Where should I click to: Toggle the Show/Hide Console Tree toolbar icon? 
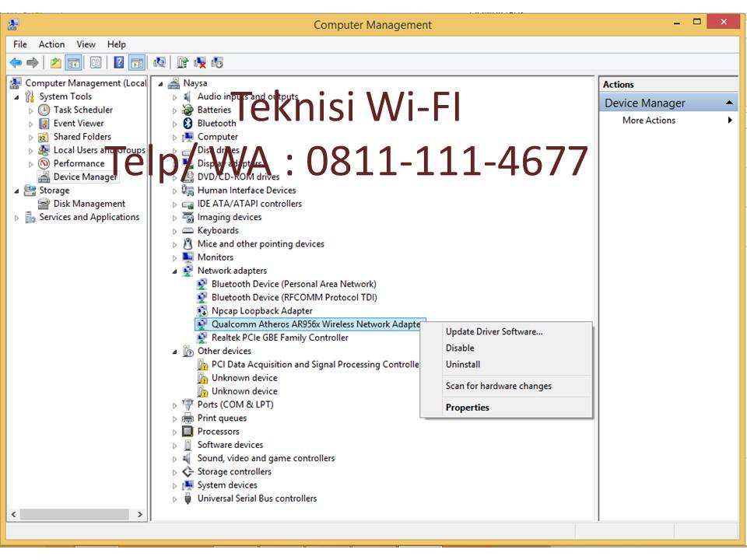click(x=75, y=61)
